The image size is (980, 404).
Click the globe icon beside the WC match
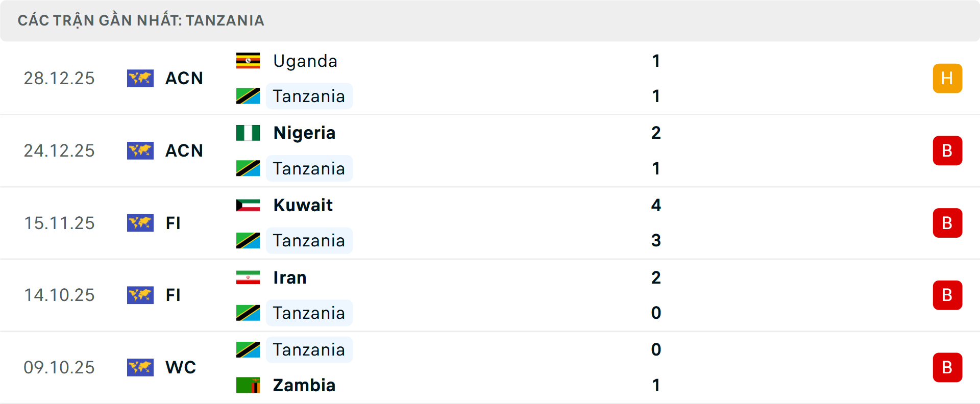coord(140,367)
